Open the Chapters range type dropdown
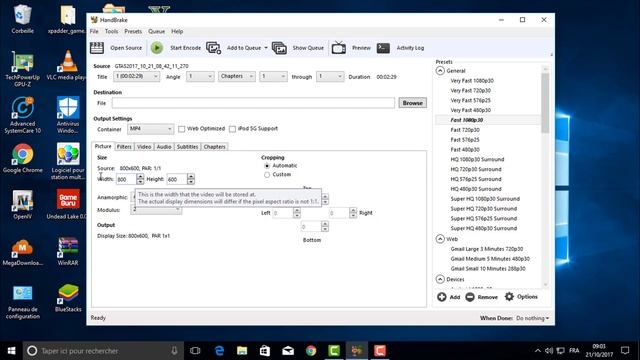 tap(237, 76)
